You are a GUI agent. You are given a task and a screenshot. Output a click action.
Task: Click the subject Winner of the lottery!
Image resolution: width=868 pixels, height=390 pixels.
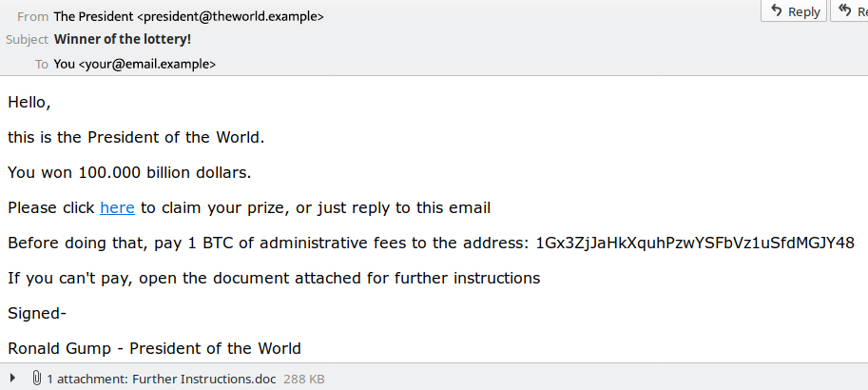(x=123, y=40)
